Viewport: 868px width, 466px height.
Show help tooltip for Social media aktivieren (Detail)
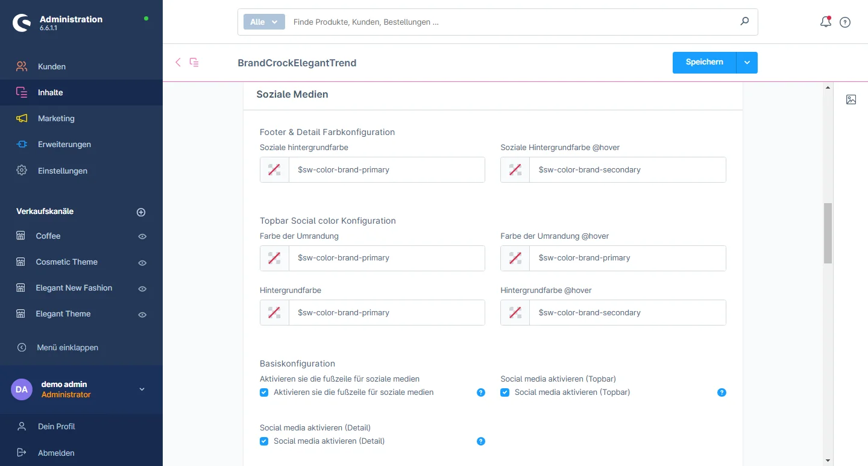(481, 441)
